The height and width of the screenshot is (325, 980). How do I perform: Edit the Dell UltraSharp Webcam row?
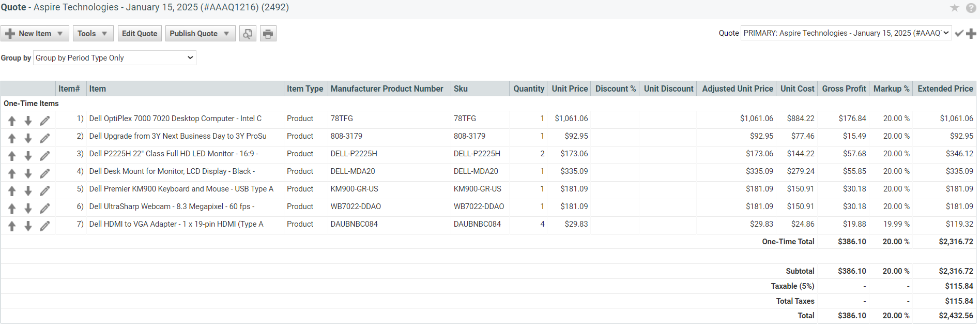click(45, 209)
